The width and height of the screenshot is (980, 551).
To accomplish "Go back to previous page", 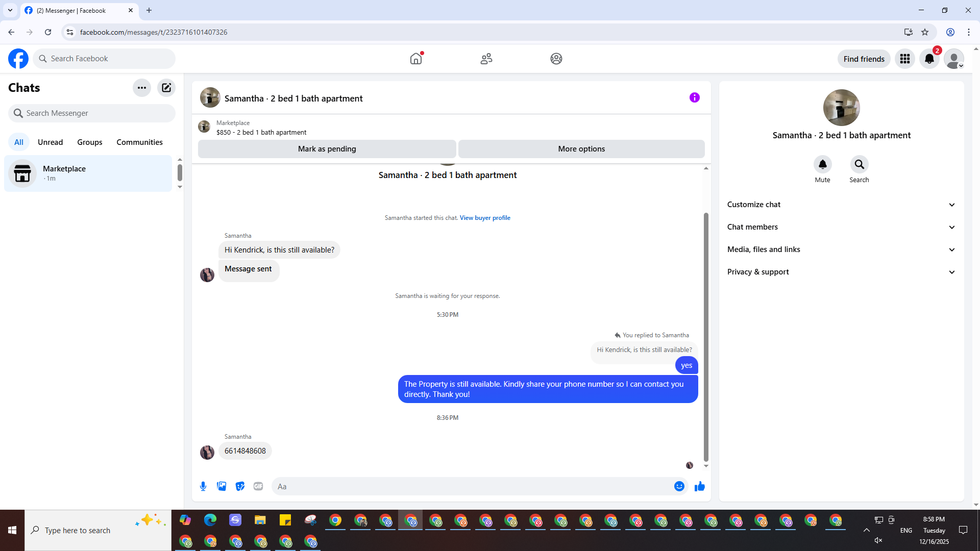I will coord(11,32).
